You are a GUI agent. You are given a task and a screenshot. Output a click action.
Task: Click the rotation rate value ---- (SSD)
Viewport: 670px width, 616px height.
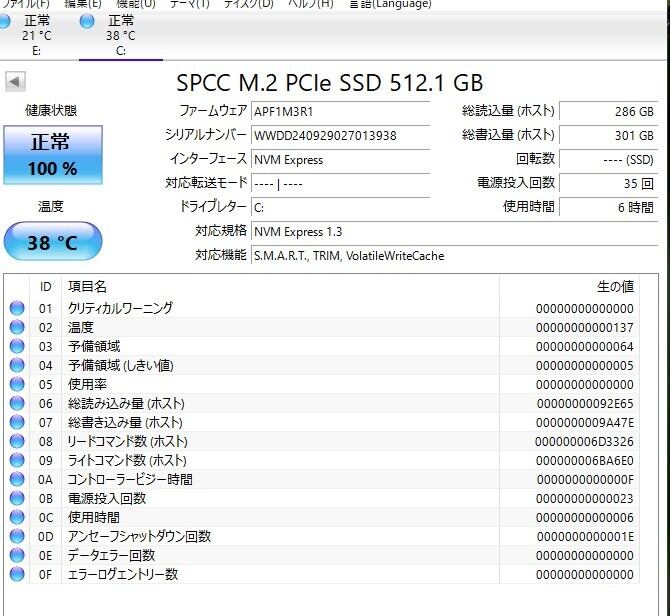pos(608,160)
